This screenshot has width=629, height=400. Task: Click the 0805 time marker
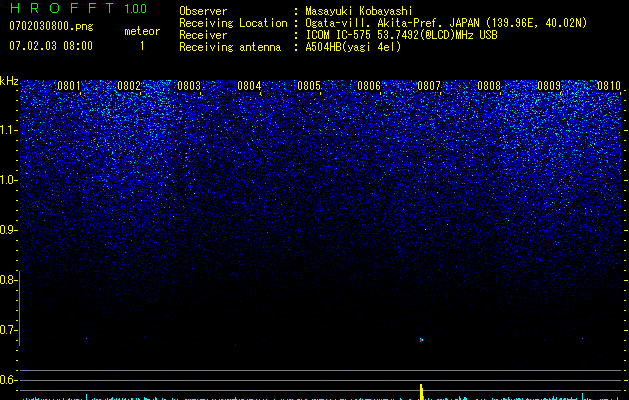tap(309, 86)
